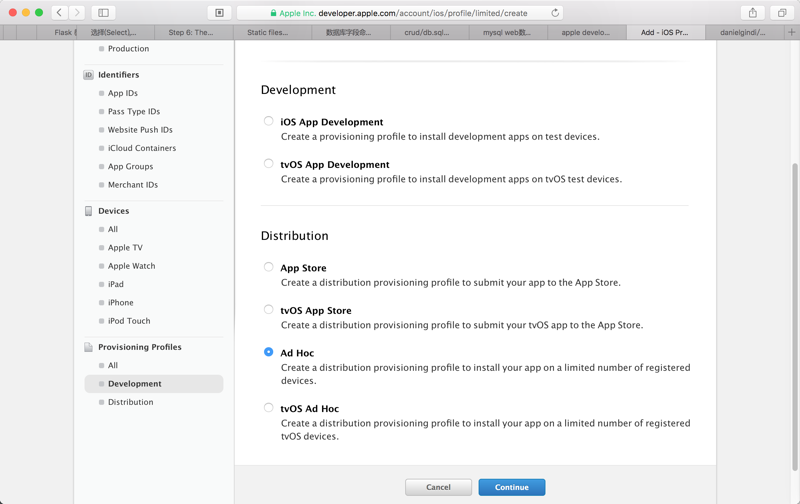Image resolution: width=800 pixels, height=504 pixels.
Task: Click the new tab plus button
Action: click(791, 32)
